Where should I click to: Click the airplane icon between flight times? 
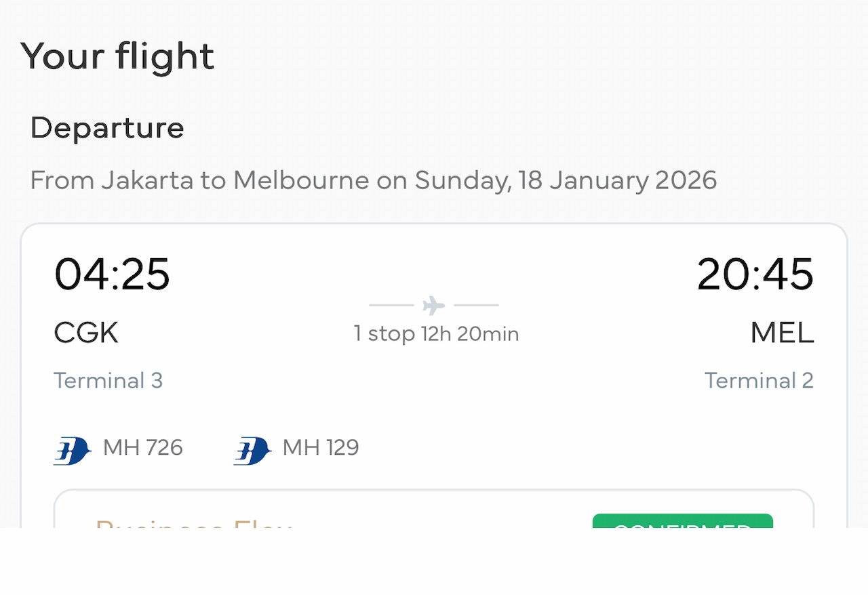coord(434,306)
